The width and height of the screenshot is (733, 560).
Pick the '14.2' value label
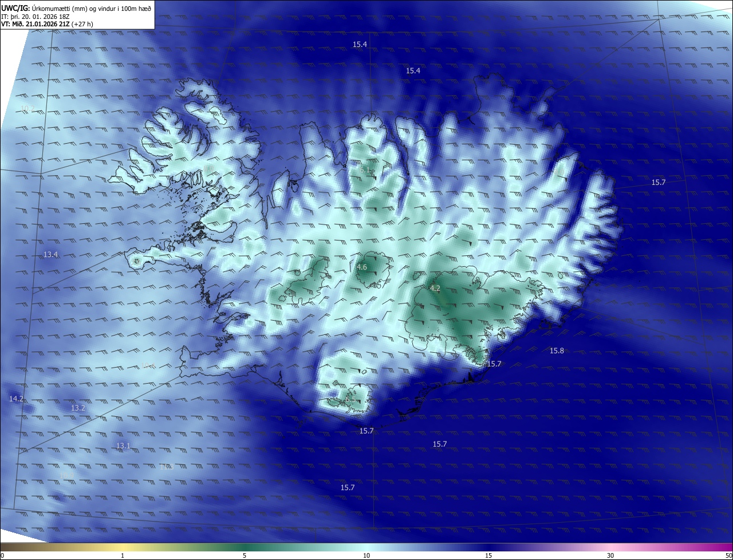[16, 399]
